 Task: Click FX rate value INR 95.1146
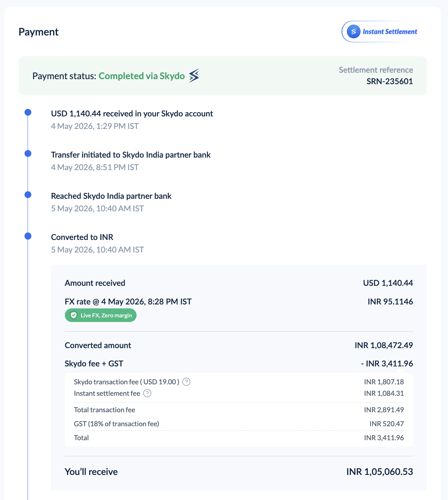click(x=390, y=302)
